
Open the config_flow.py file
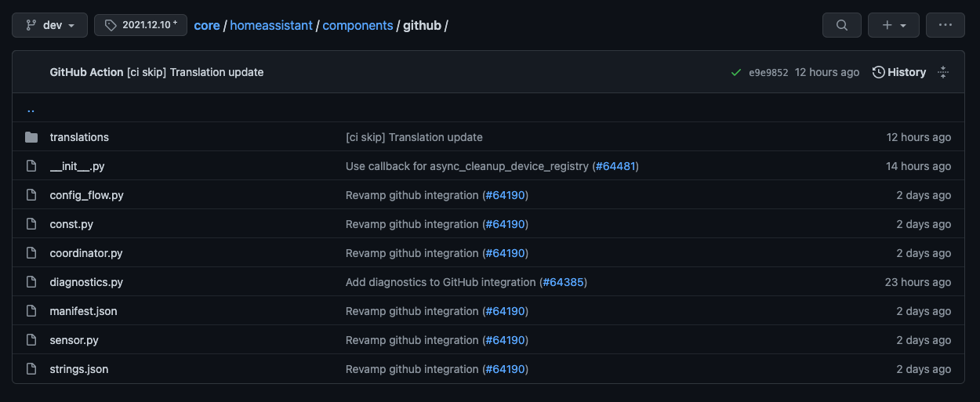tap(86, 195)
